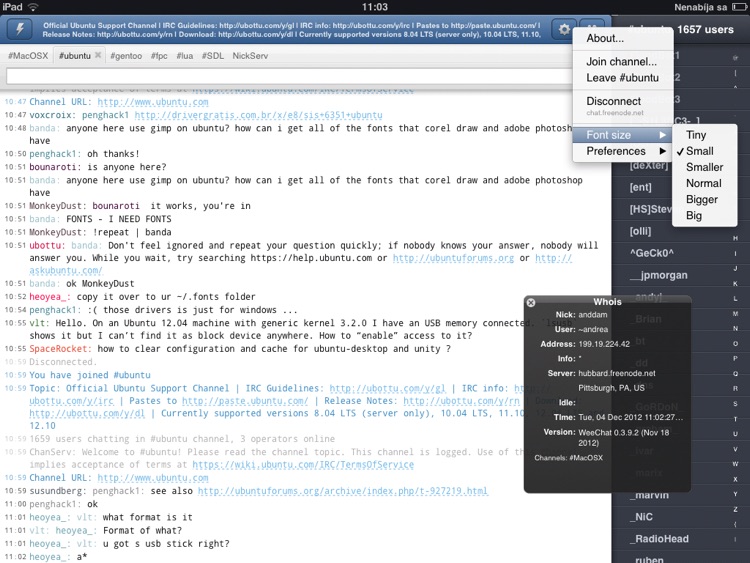The image size is (750, 563).
Task: Go to the #fpc tab
Action: (159, 55)
